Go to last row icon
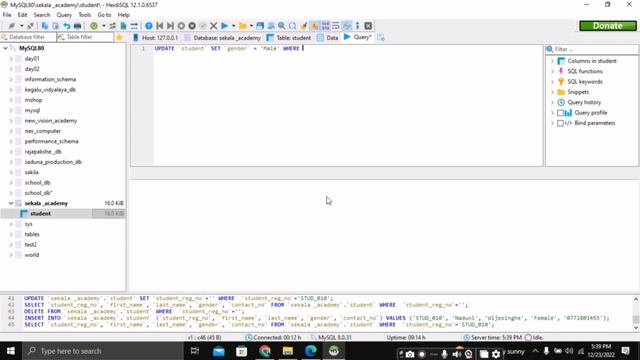 (170, 26)
